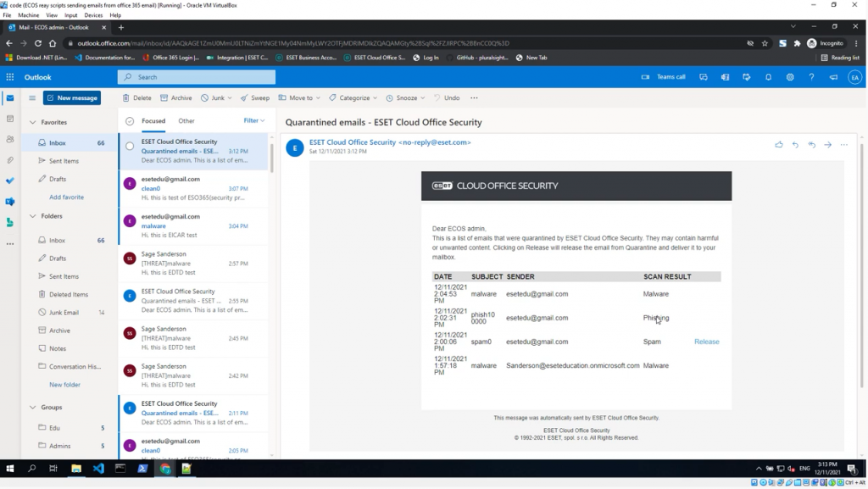Viewport: 868px width, 489px height.
Task: Click Sweep in the toolbar
Action: (255, 98)
